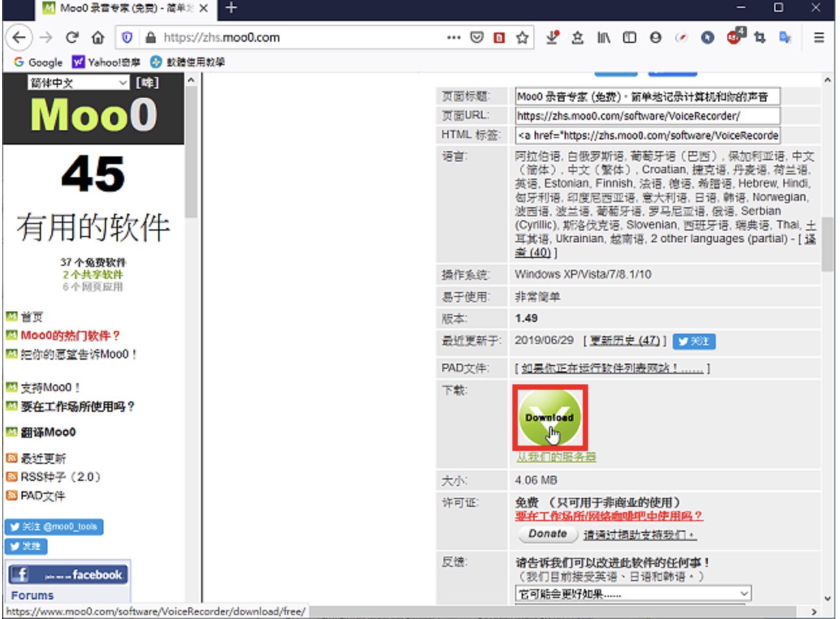Open the 请通过捐助支持我们 link
840x619 pixels.
click(639, 535)
